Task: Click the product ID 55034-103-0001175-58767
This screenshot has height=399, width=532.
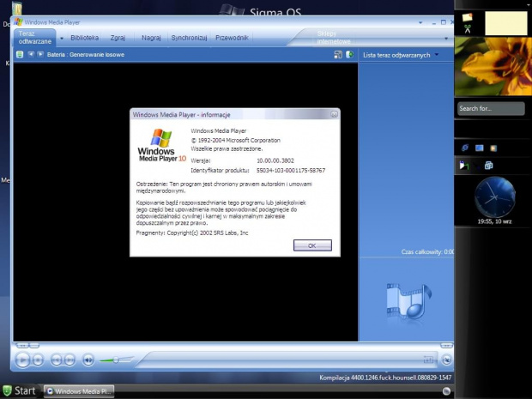Action: [x=291, y=170]
